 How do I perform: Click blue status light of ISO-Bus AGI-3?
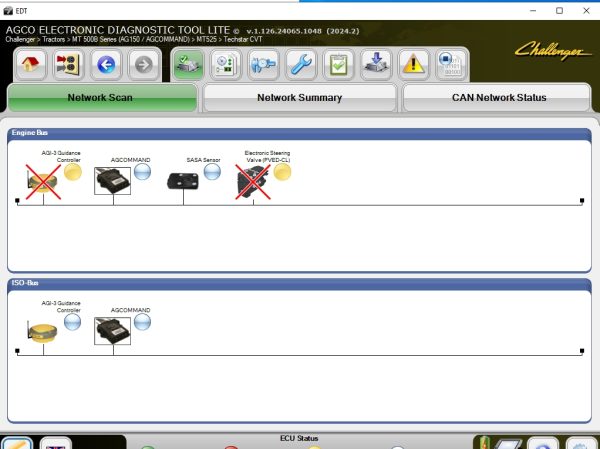point(72,322)
